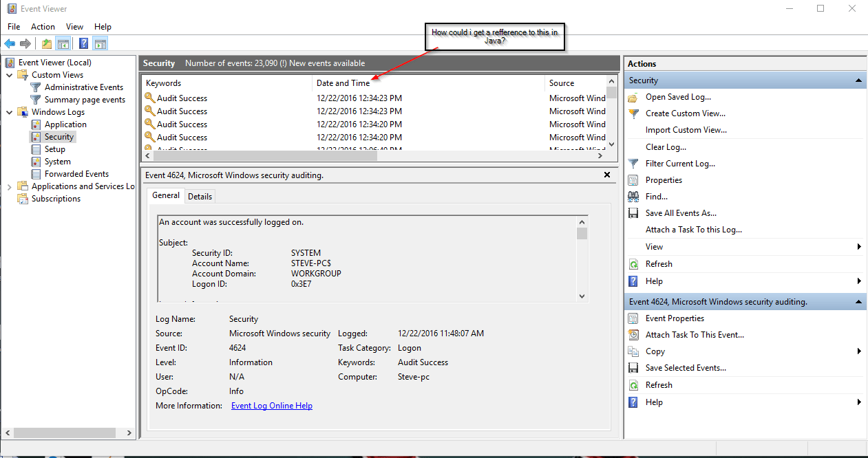Image resolution: width=868 pixels, height=458 pixels.
Task: Click Refresh under Security actions
Action: click(x=659, y=264)
